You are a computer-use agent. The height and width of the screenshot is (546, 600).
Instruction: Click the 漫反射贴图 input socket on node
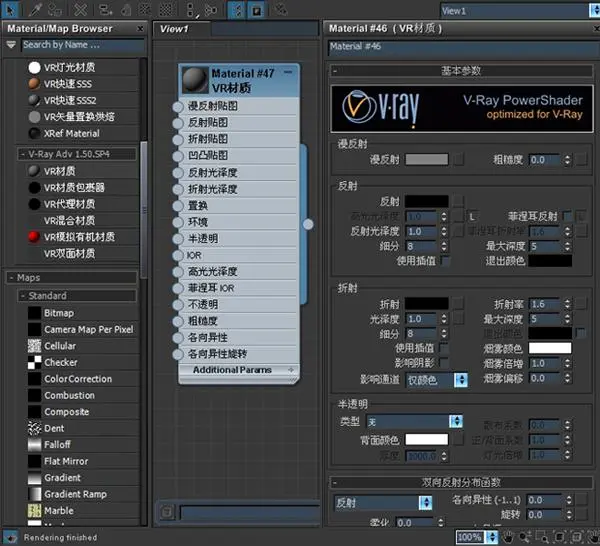178,107
